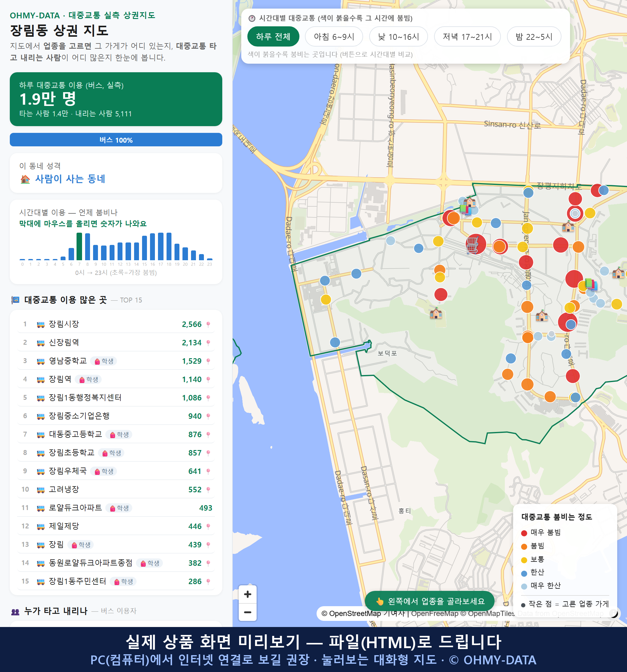The width and height of the screenshot is (627, 672).
Task: Click pin icon for 신장림역 row
Action: click(x=208, y=343)
